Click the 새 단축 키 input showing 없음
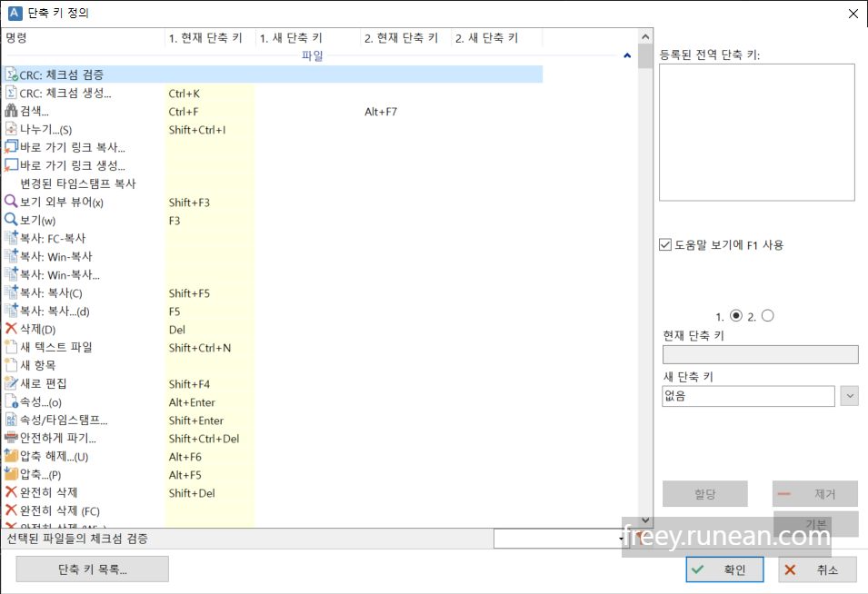Viewport: 868px width, 594px height. click(748, 396)
